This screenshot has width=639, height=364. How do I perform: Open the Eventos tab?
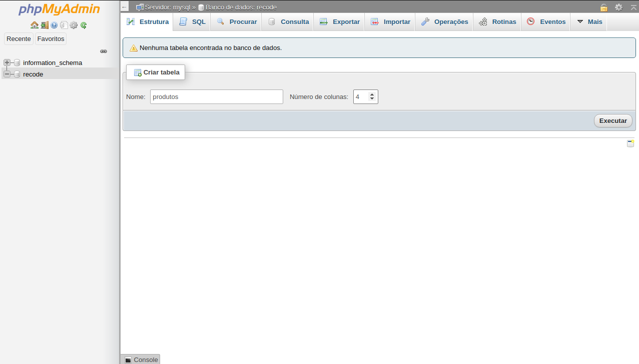click(546, 22)
